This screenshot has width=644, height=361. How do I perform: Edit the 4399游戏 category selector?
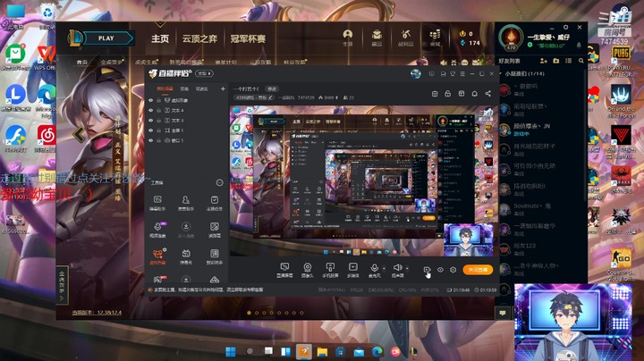(x=253, y=97)
